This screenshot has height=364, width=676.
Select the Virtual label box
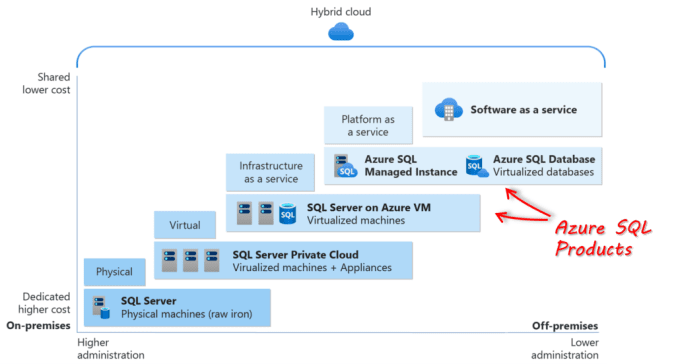[185, 225]
